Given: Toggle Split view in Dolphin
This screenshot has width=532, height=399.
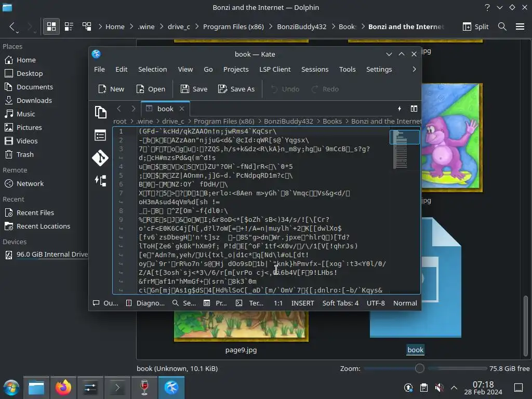Looking at the screenshot, I should click(x=476, y=26).
